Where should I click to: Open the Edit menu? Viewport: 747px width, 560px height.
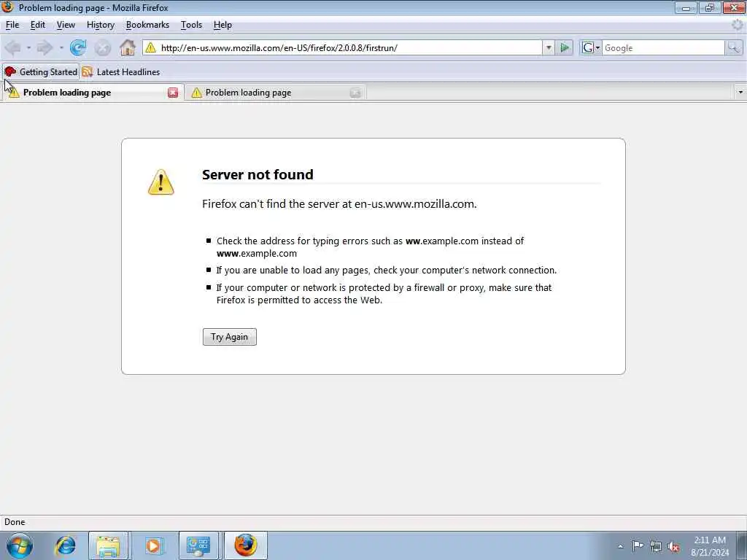38,25
